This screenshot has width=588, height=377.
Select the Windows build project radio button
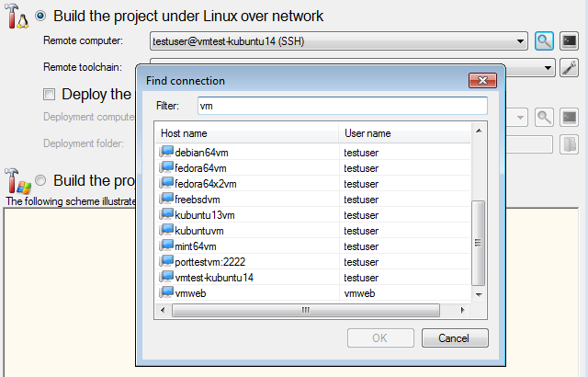pyautogui.click(x=40, y=180)
